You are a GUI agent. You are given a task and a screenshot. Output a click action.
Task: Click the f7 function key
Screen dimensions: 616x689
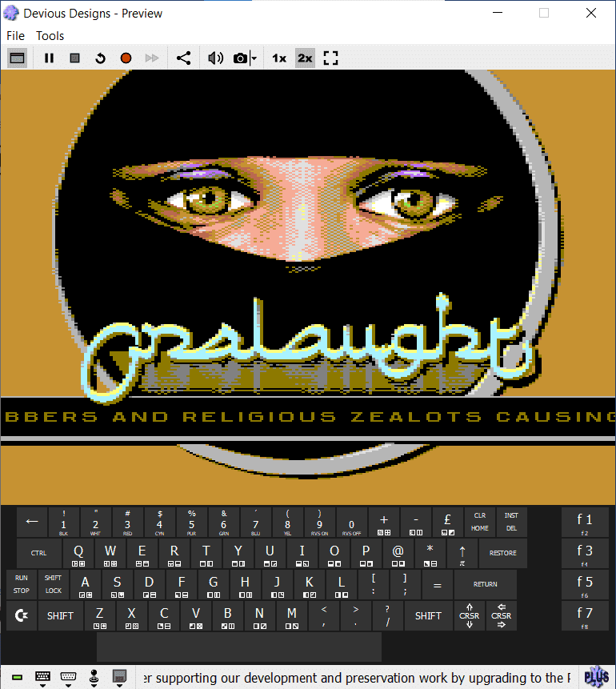(x=585, y=615)
